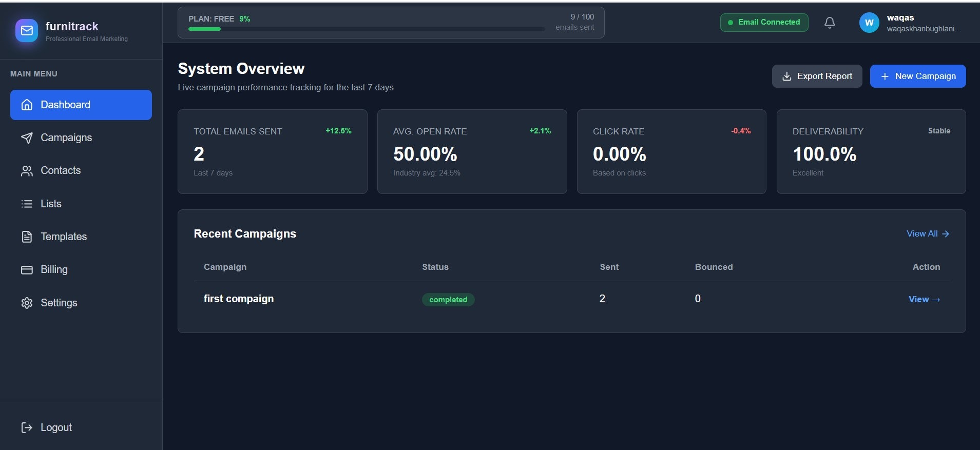Click the plan usage progress bar
This screenshot has width=980, height=450.
tap(367, 29)
